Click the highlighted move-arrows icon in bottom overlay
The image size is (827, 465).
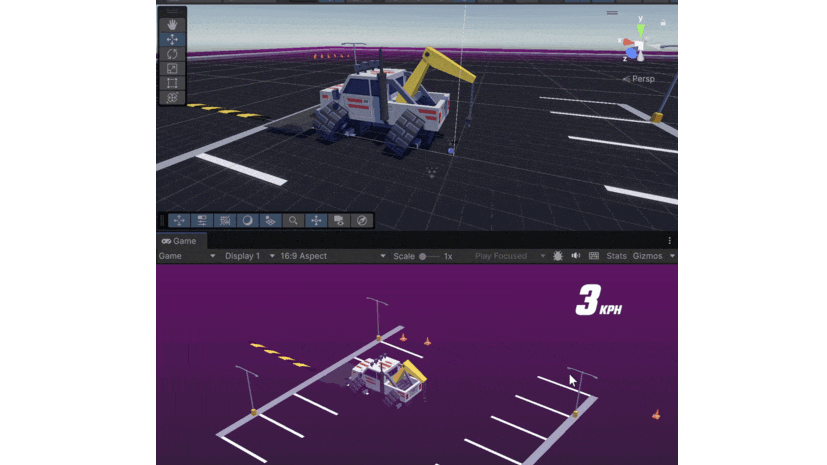pyautogui.click(x=316, y=220)
